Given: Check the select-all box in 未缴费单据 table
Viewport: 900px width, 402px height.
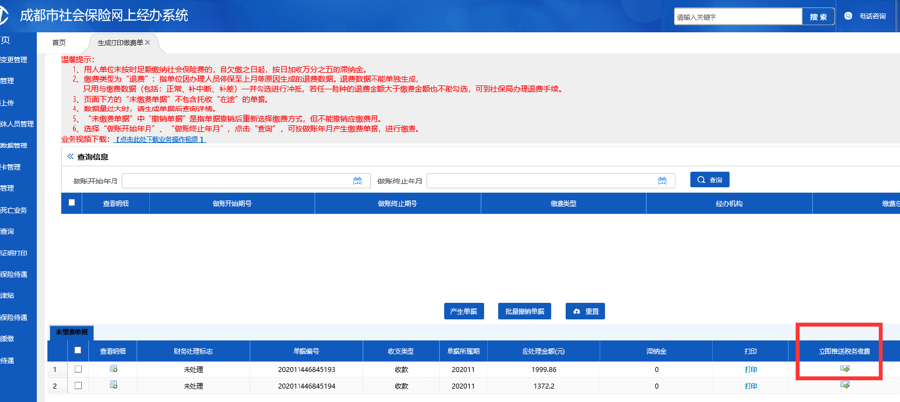Looking at the screenshot, I should (x=78, y=351).
